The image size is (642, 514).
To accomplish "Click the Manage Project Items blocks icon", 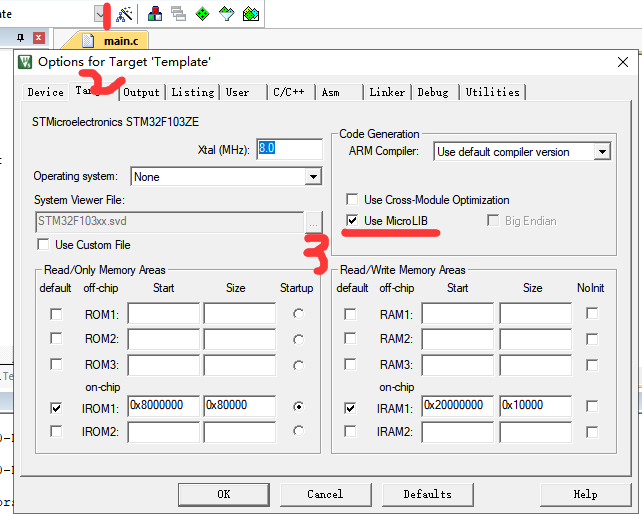I will (x=155, y=14).
